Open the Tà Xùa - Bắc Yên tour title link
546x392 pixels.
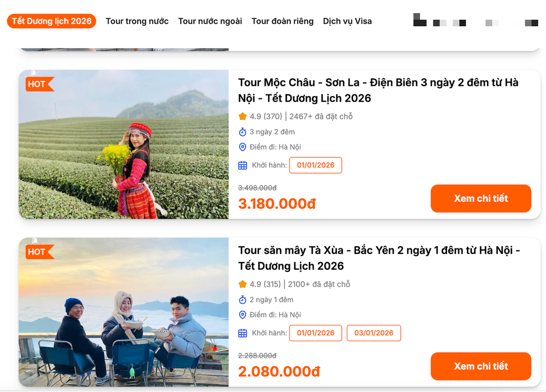[379, 258]
